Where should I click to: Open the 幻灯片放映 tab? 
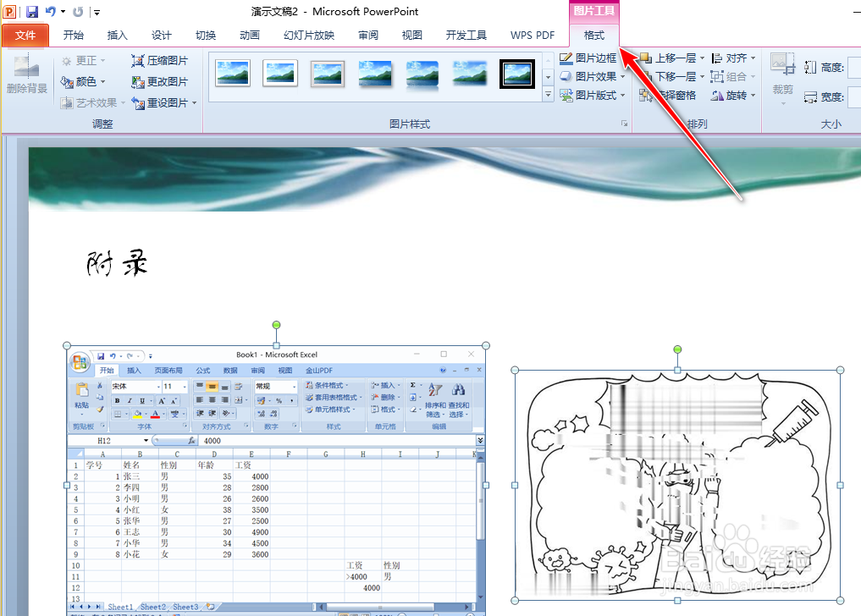click(309, 36)
